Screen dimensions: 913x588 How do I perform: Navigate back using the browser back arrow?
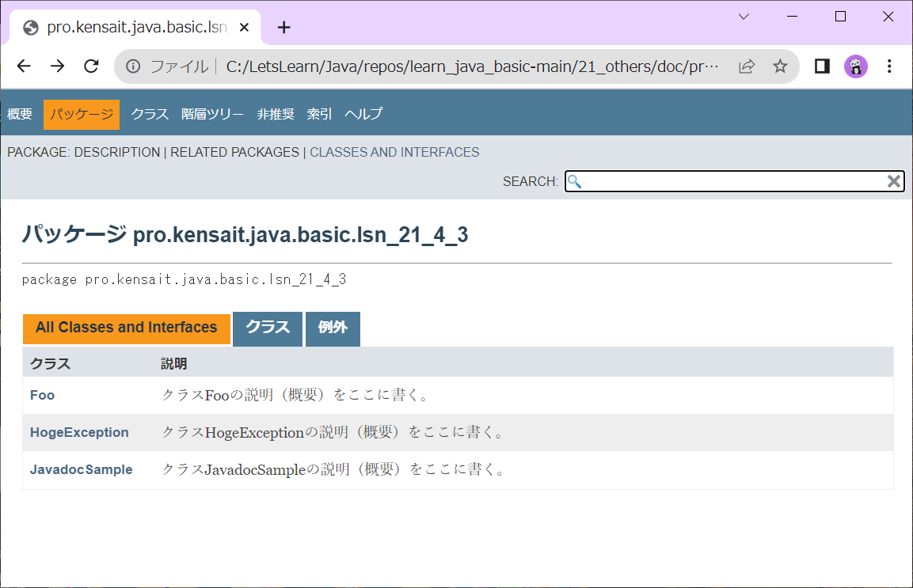[x=23, y=66]
